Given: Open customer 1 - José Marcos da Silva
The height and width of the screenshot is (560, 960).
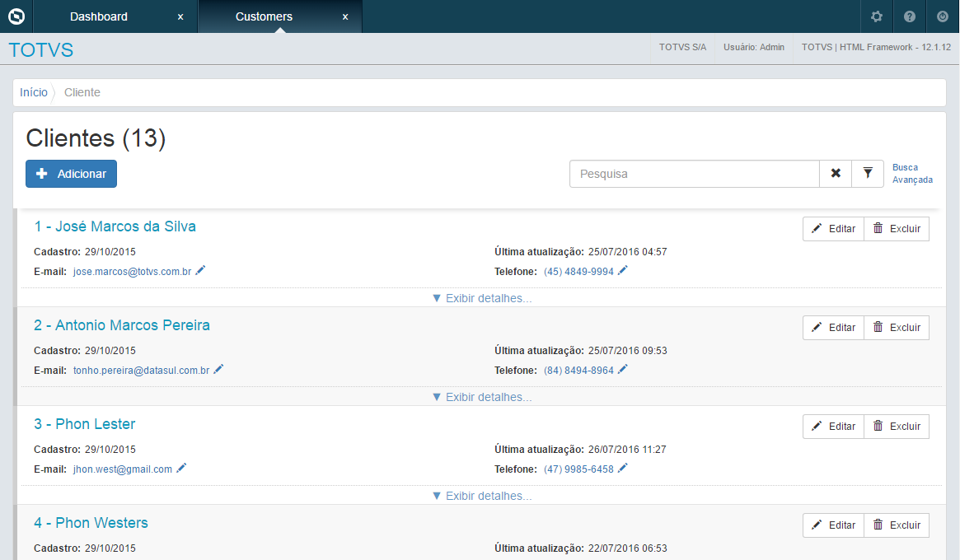Looking at the screenshot, I should pyautogui.click(x=115, y=226).
